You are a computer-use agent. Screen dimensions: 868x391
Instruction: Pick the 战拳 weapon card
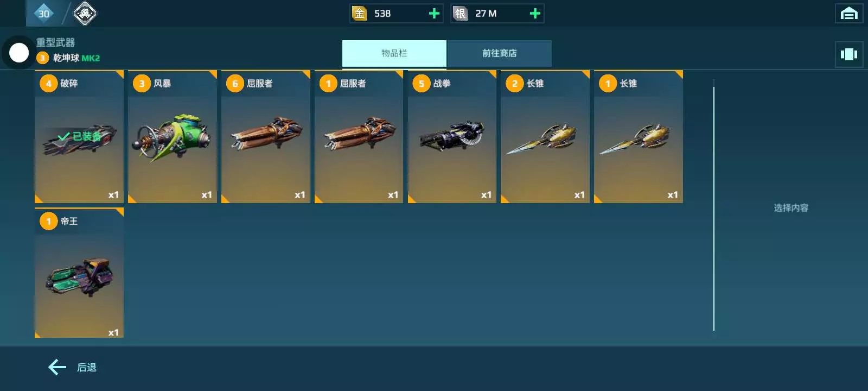[452, 137]
